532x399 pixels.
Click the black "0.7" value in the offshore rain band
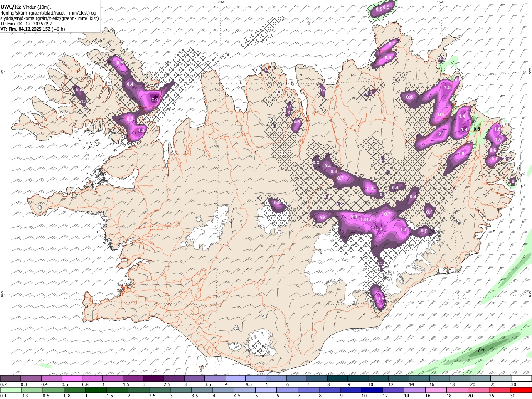[481, 351]
